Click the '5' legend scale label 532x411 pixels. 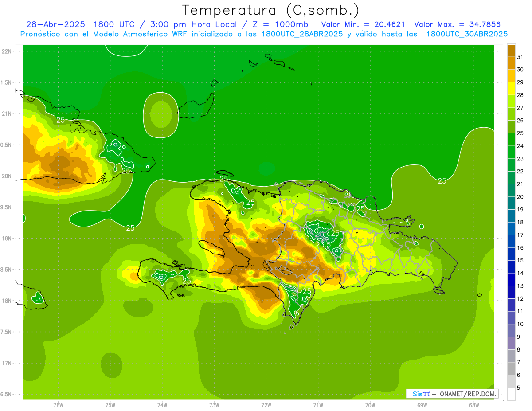pos(519,388)
